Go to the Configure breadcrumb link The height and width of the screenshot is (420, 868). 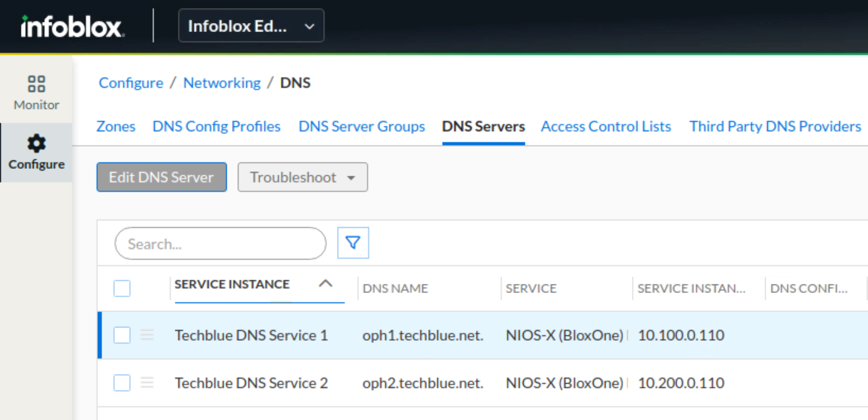[x=131, y=83]
